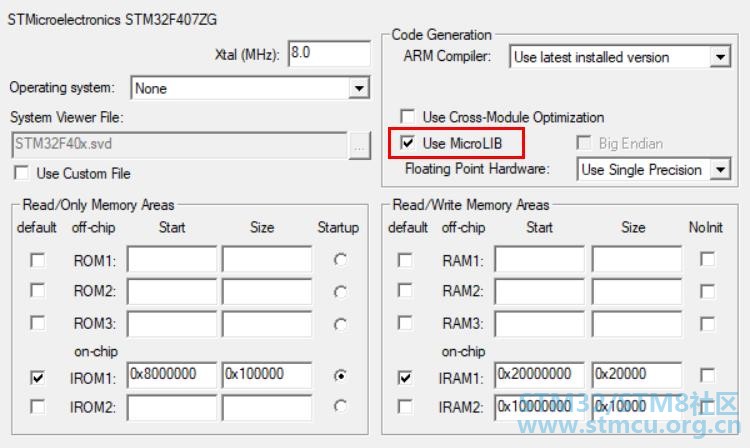
Task: Enable Use Custom File checkbox
Action: (x=22, y=173)
